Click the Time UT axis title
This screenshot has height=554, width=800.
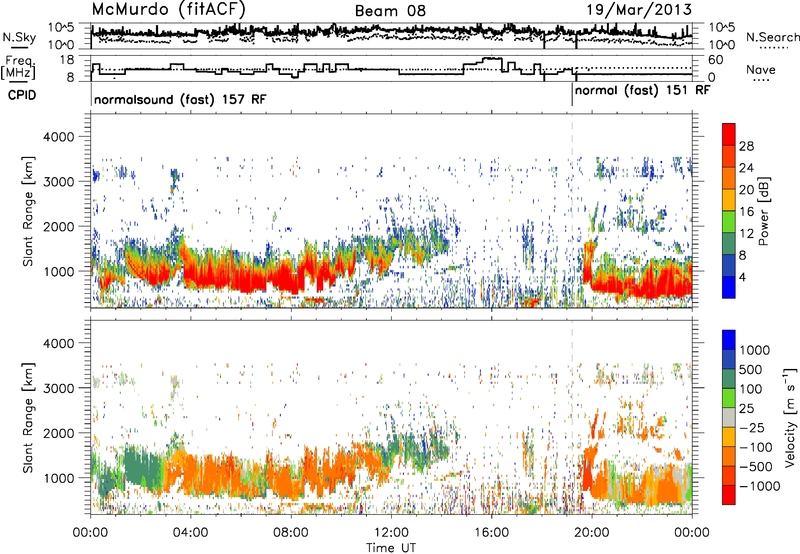point(391,548)
